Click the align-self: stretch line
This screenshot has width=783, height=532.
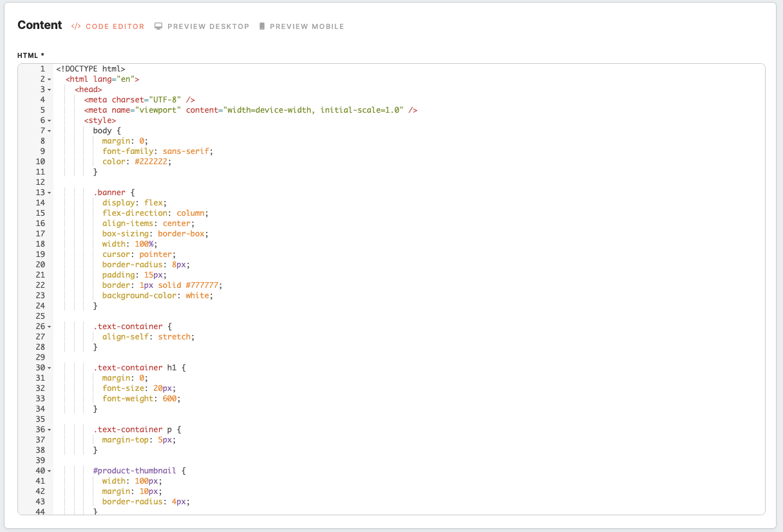pyautogui.click(x=148, y=337)
